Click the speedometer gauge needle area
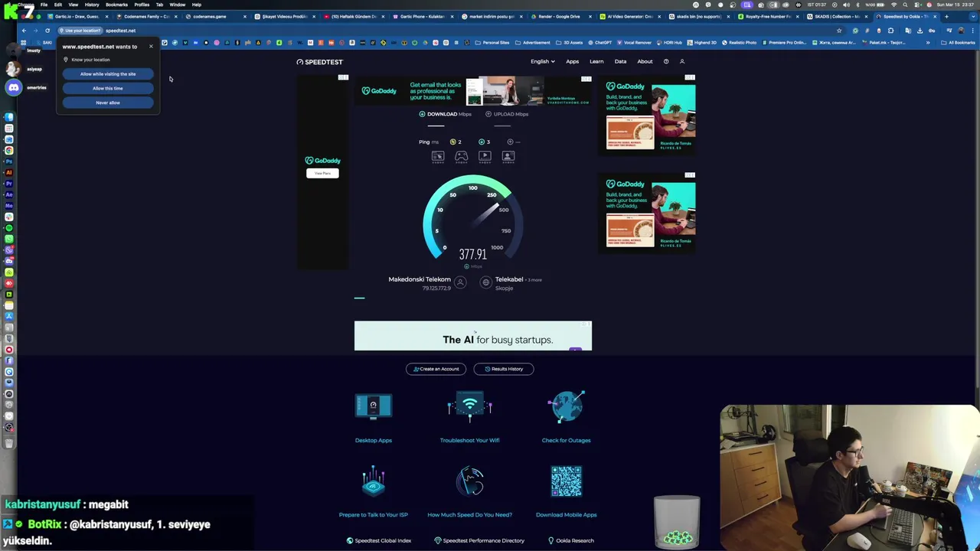Image resolution: width=980 pixels, height=551 pixels. point(486,217)
